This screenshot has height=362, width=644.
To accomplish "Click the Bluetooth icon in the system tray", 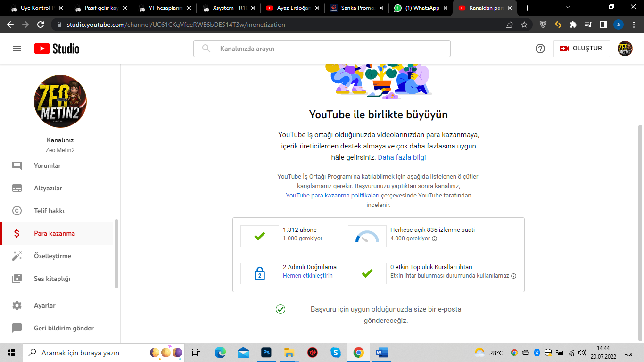I will click(537, 353).
